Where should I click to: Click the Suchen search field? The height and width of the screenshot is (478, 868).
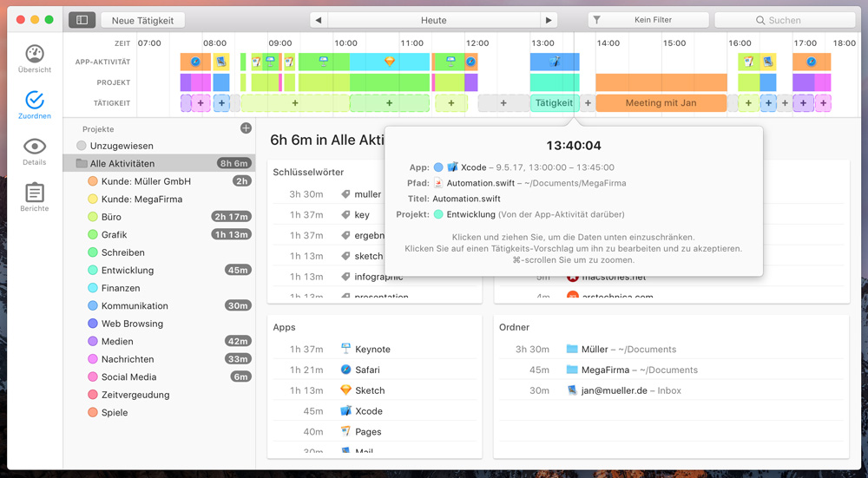(784, 20)
